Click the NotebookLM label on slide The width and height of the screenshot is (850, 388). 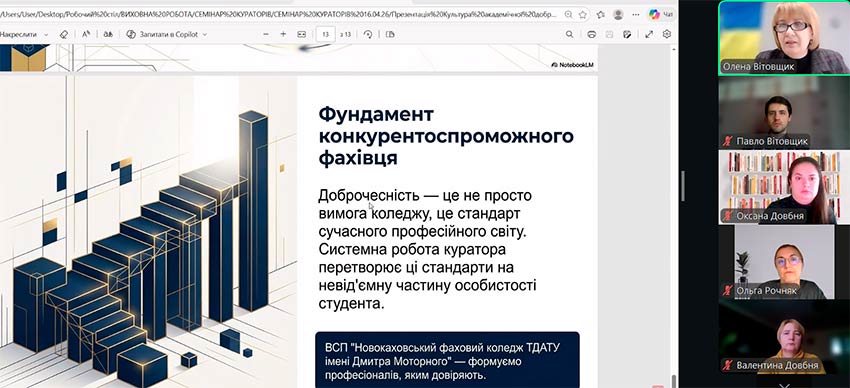point(572,64)
